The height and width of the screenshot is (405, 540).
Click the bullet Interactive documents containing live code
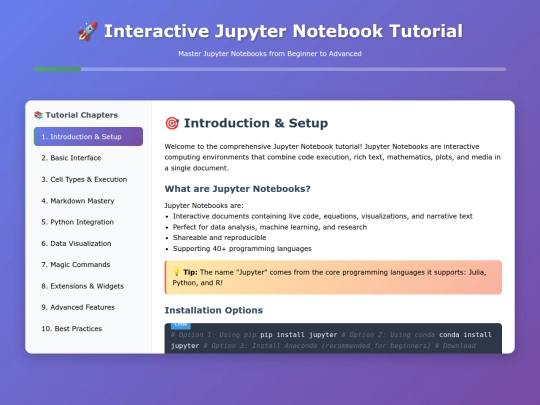323,216
